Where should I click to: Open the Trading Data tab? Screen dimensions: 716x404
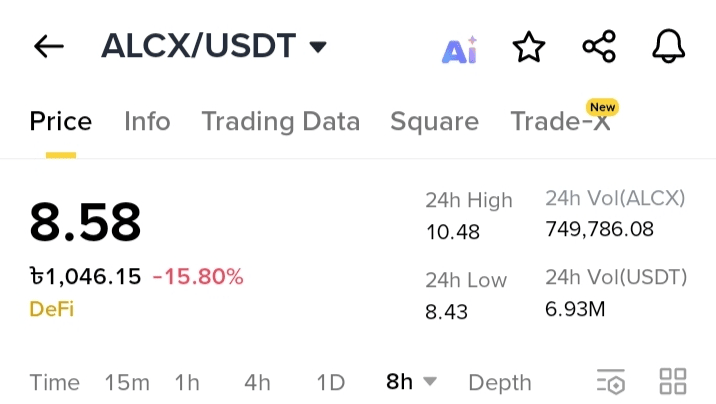click(280, 122)
